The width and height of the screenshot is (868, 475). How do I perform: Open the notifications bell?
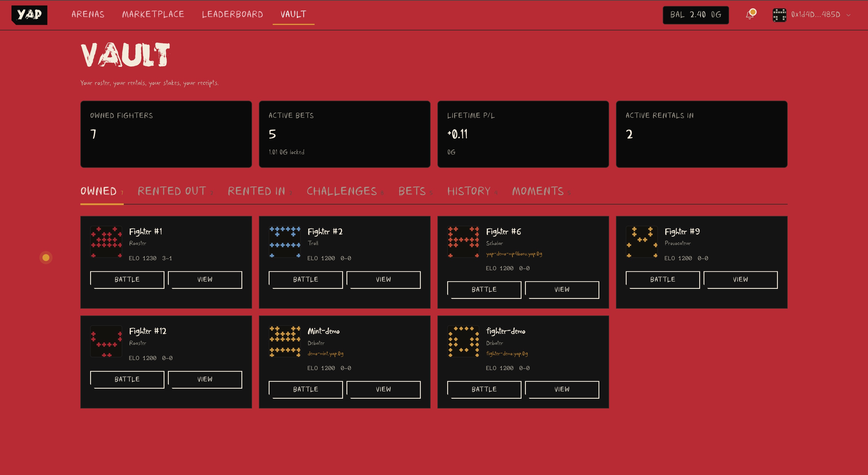pos(750,14)
